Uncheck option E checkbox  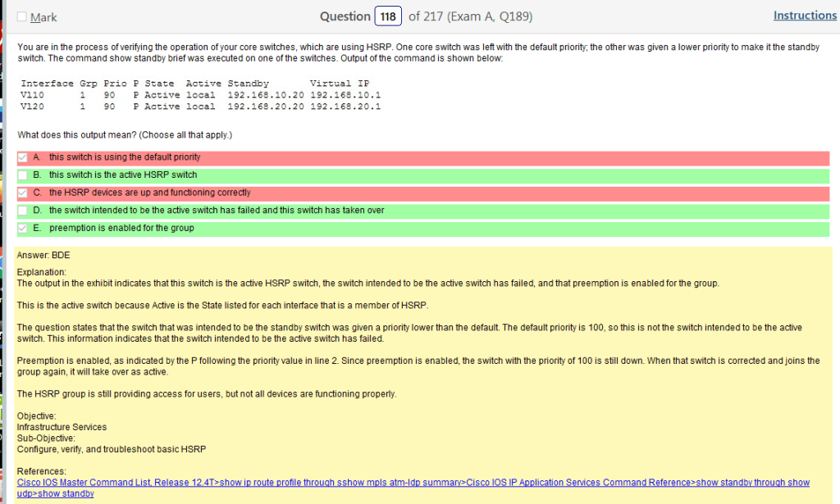23,229
